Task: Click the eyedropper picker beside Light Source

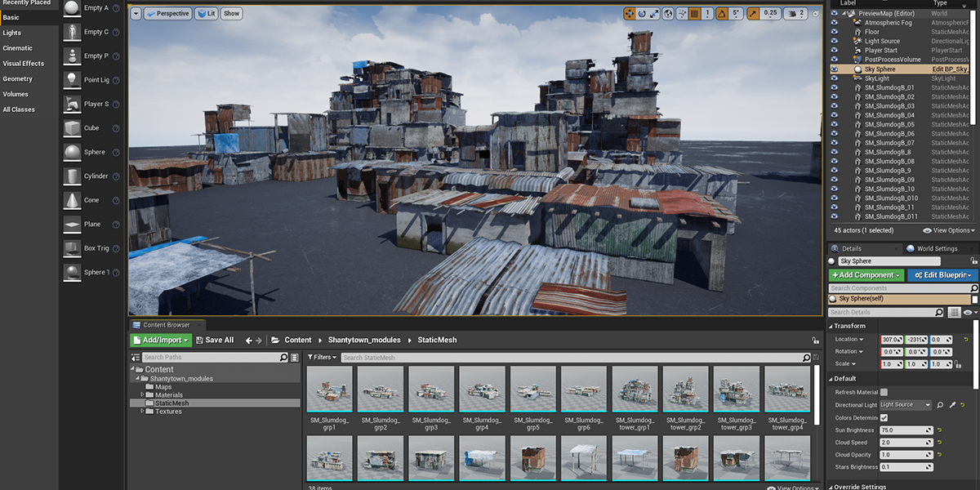Action: click(x=952, y=405)
